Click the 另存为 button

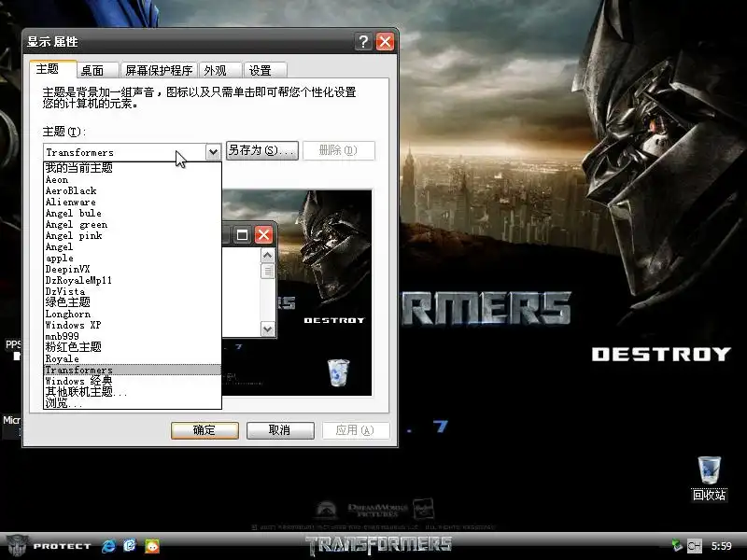(262, 150)
